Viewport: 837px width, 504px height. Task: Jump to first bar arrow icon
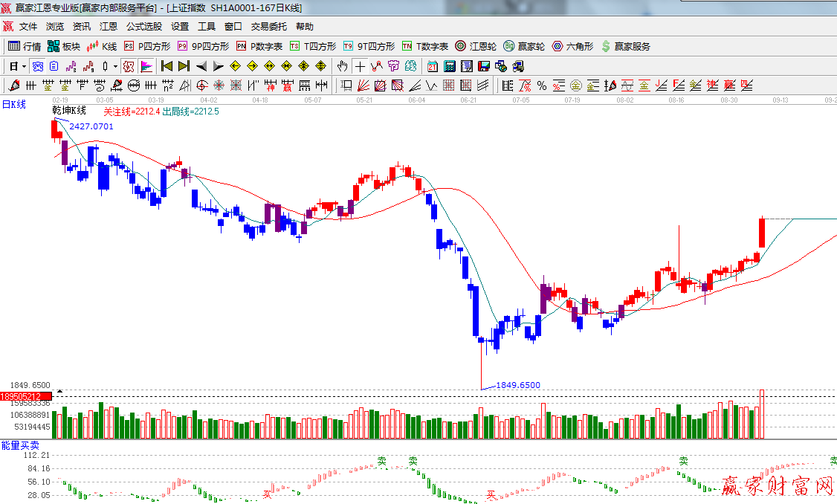(x=167, y=66)
